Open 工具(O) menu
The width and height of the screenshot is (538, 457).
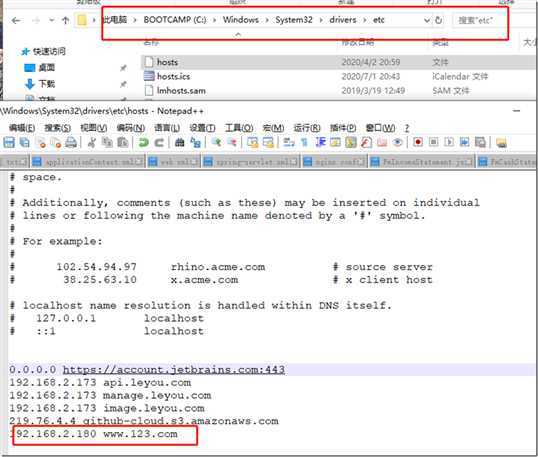pyautogui.click(x=239, y=128)
